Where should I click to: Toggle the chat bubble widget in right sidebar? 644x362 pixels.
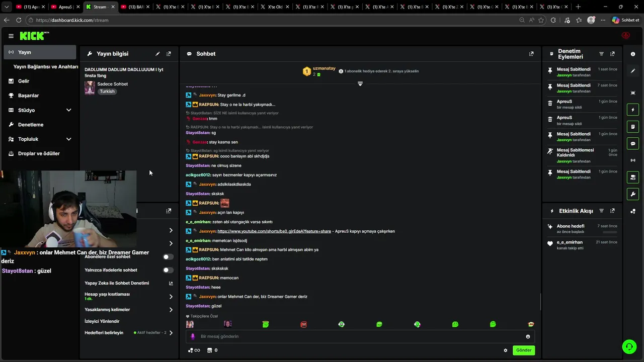coord(633,143)
